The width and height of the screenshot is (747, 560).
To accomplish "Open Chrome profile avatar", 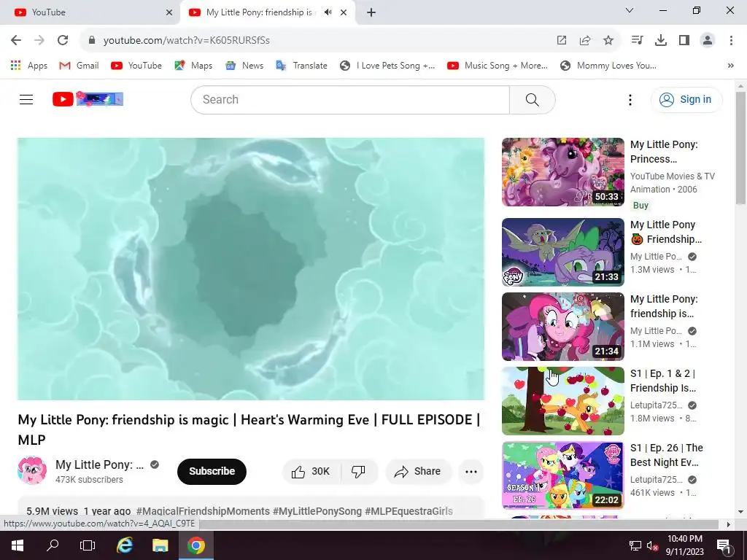I will pyautogui.click(x=708, y=41).
